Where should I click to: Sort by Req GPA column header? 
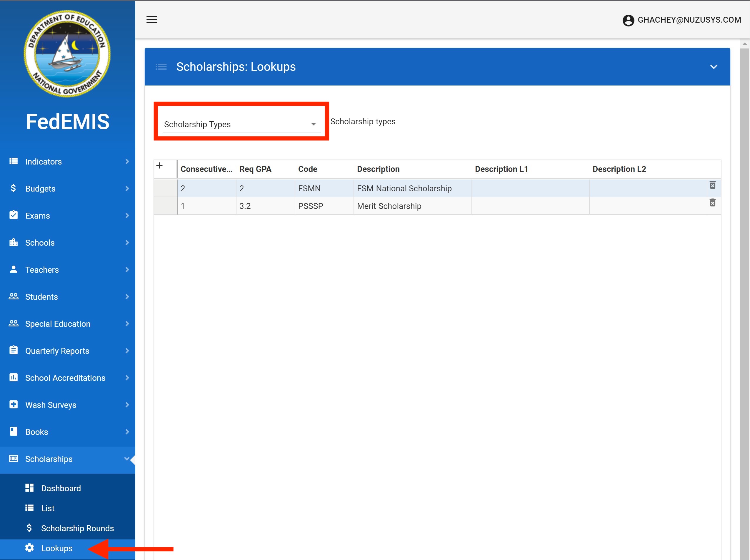click(255, 169)
